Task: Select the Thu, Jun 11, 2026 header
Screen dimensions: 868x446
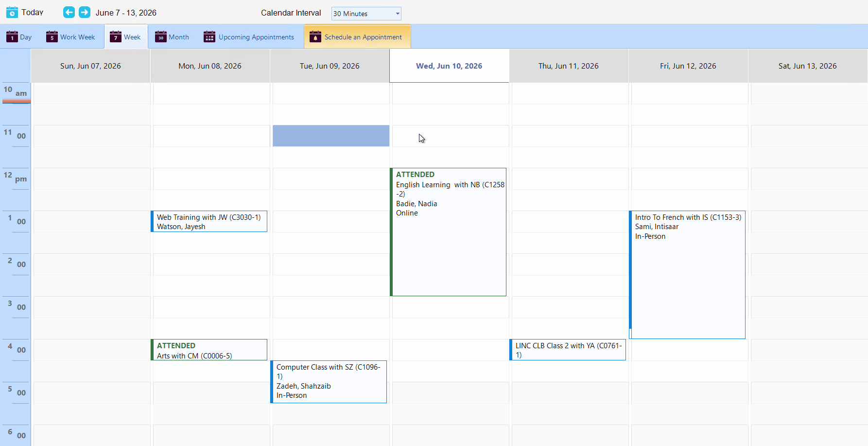Action: click(569, 66)
